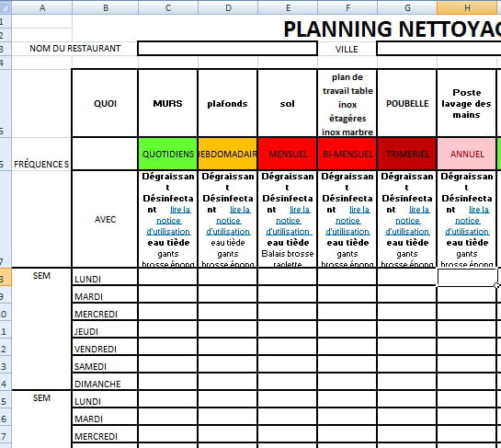Select the plafonds header cell
This screenshot has height=448, width=501.
coord(227,103)
